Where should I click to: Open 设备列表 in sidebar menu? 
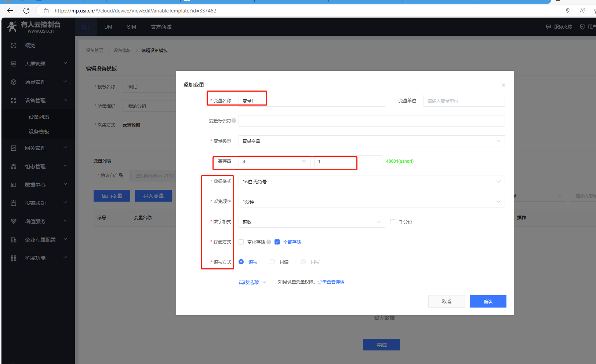click(x=39, y=117)
